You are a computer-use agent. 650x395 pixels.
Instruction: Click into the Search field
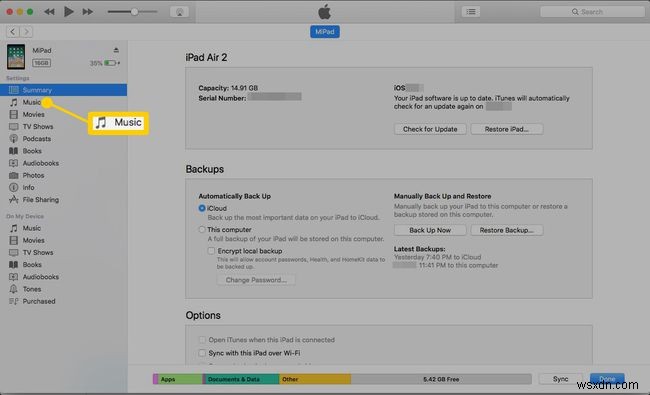[x=592, y=12]
